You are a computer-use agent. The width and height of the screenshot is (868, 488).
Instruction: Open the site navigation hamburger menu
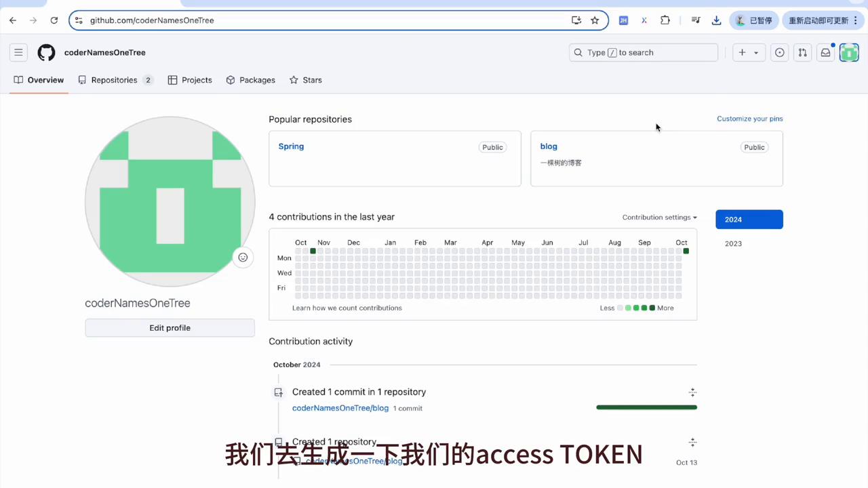coord(18,52)
